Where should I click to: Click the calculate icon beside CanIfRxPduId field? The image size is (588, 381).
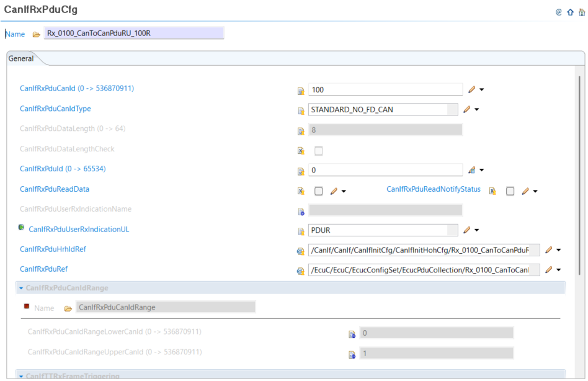(x=471, y=170)
